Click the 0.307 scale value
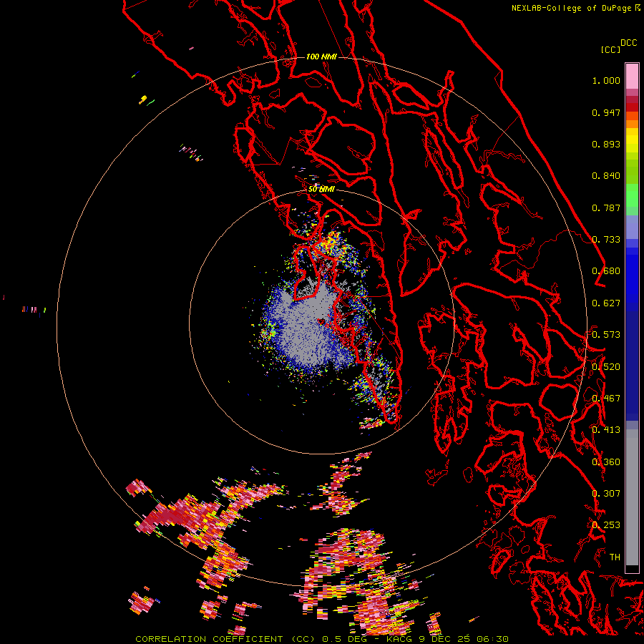 pyautogui.click(x=606, y=494)
